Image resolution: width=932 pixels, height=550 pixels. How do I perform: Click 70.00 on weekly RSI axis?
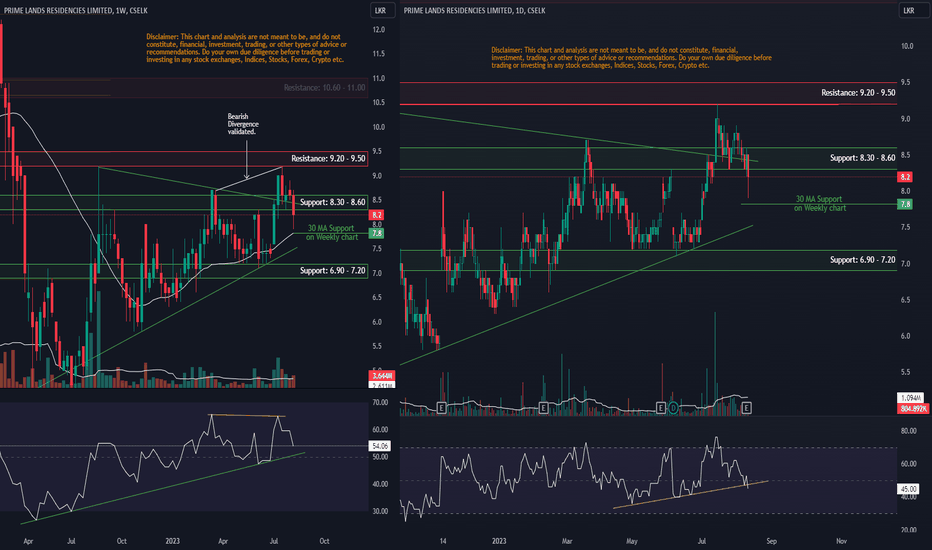380,403
